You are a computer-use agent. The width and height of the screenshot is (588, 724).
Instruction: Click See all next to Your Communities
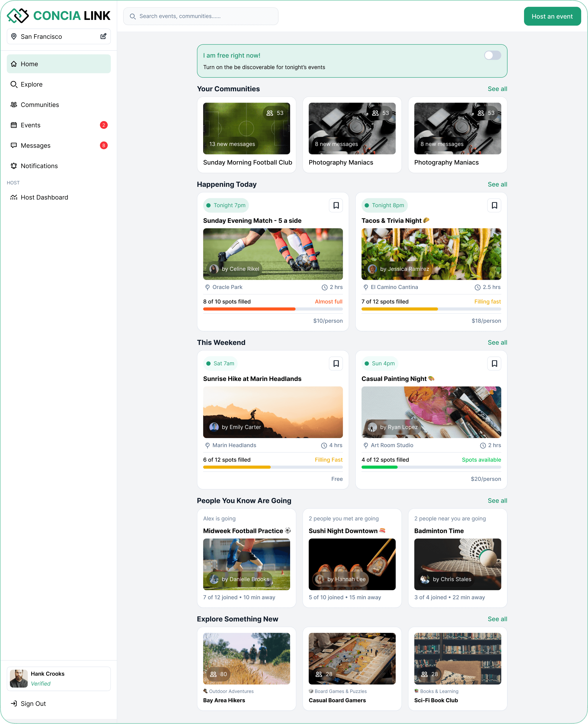point(497,89)
